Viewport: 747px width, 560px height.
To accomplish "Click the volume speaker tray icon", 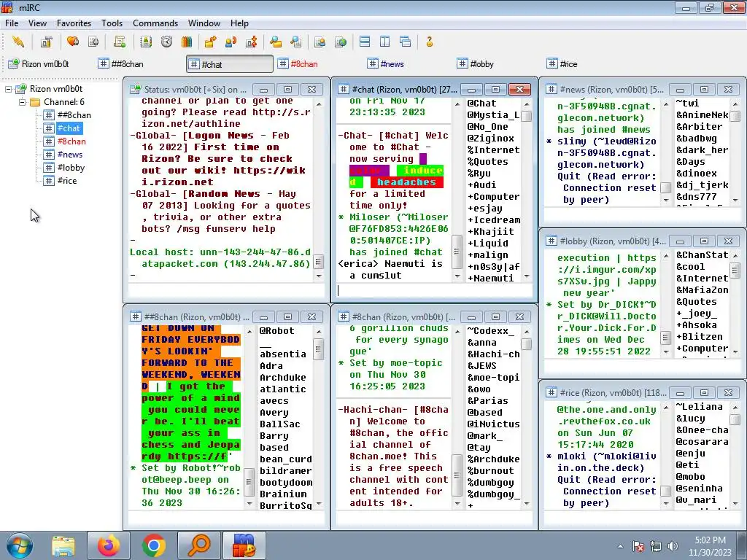I will (673, 546).
